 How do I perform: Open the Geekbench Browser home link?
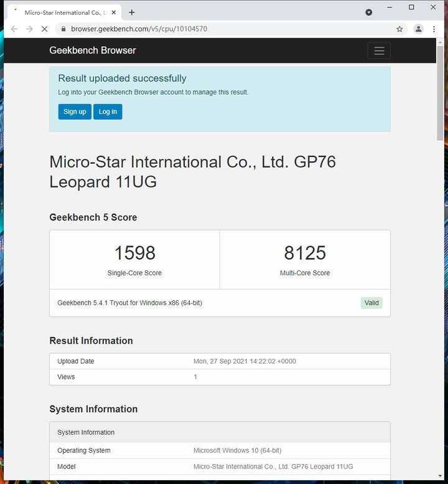(92, 50)
